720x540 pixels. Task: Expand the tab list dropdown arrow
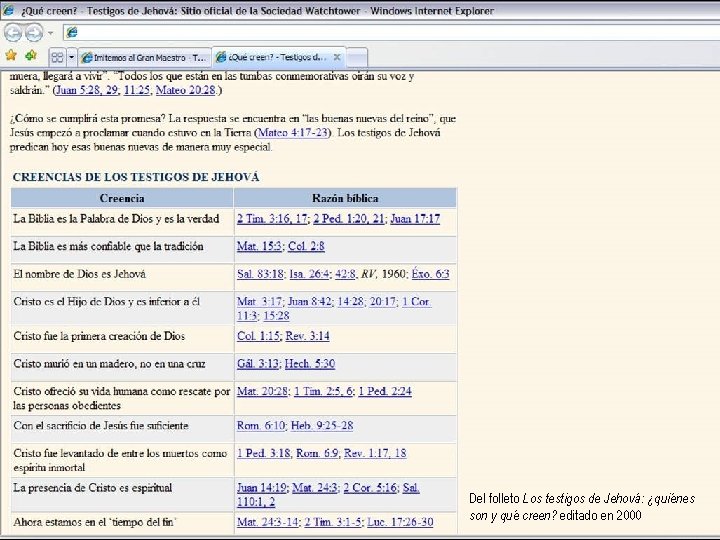tap(71, 57)
